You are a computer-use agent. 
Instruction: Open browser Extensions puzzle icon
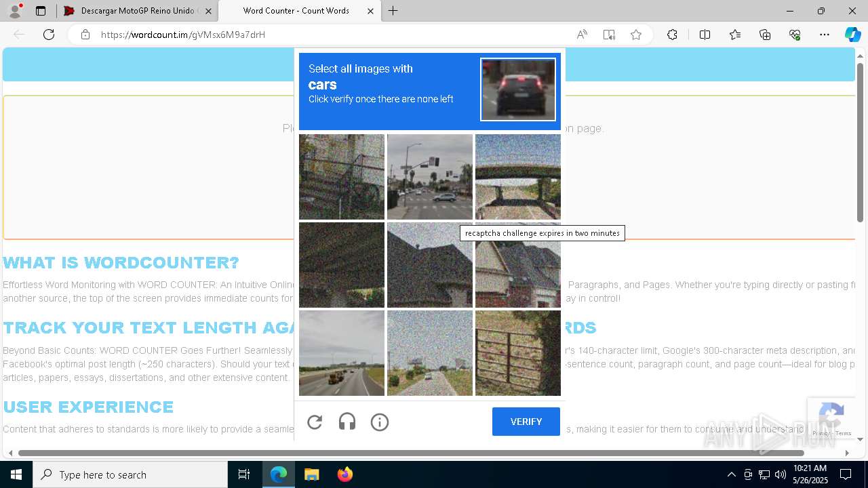672,35
